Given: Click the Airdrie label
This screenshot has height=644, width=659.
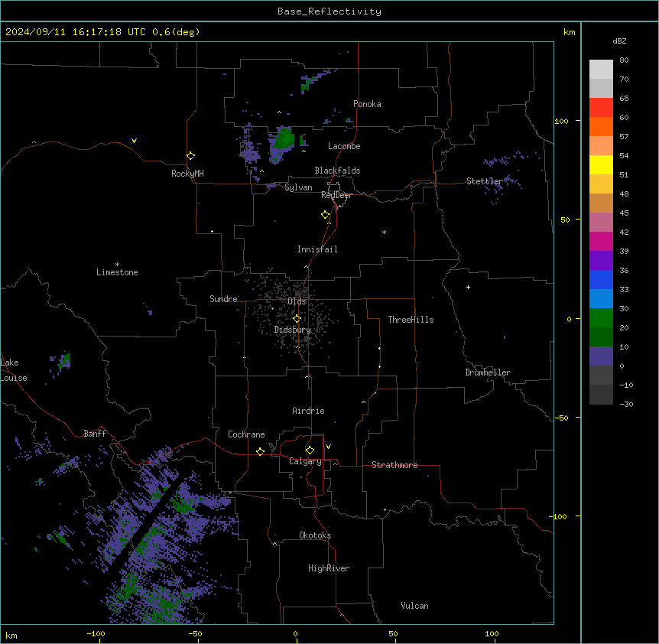Looking at the screenshot, I should click(x=308, y=411).
